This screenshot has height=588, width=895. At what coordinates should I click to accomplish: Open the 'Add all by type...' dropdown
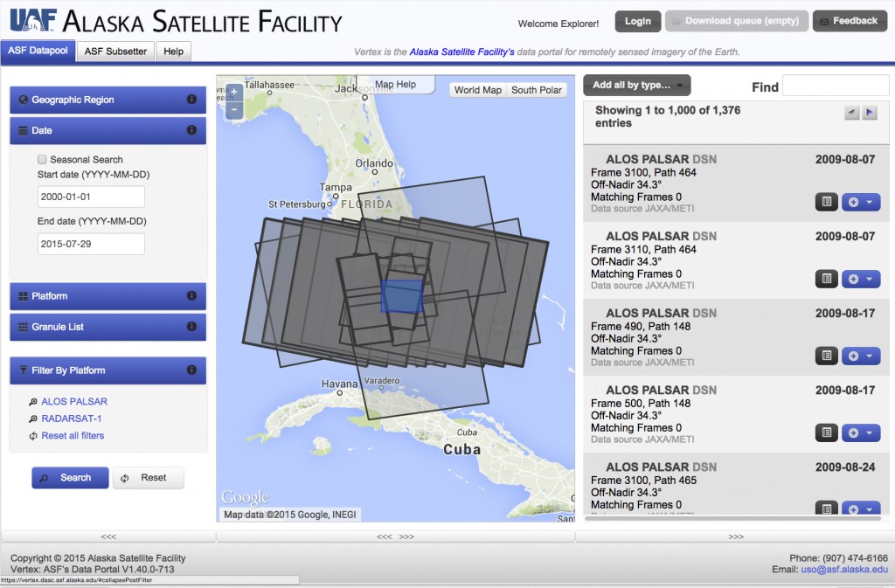[x=637, y=85]
